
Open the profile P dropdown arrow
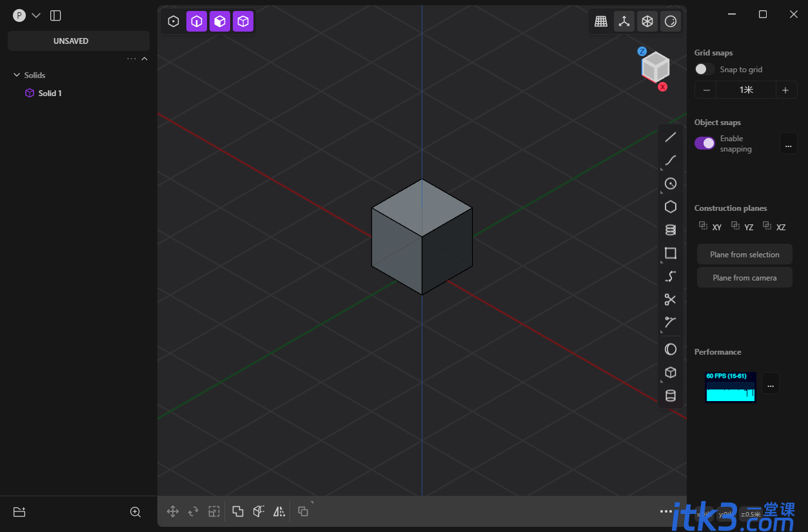coord(36,15)
